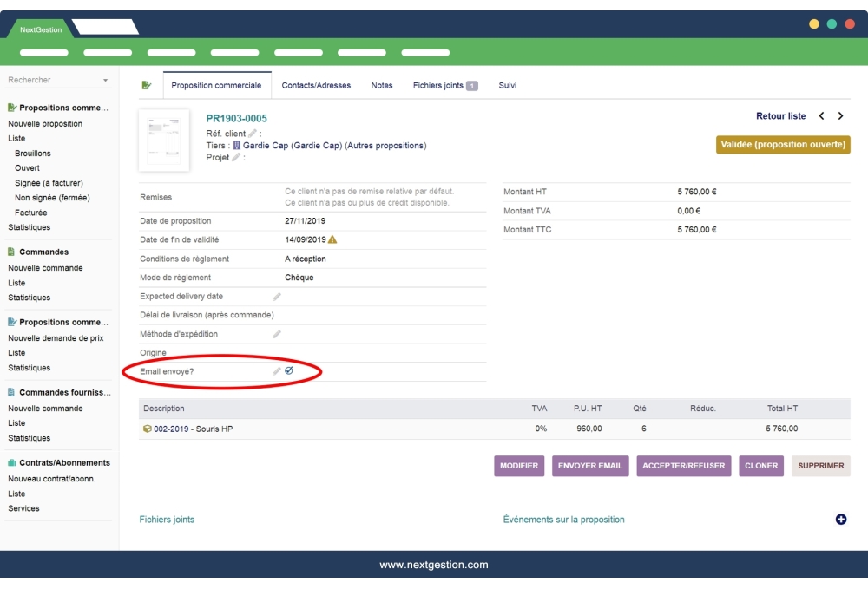Click the SUPPRIMER button
The width and height of the screenshot is (868, 589).
[x=820, y=466]
